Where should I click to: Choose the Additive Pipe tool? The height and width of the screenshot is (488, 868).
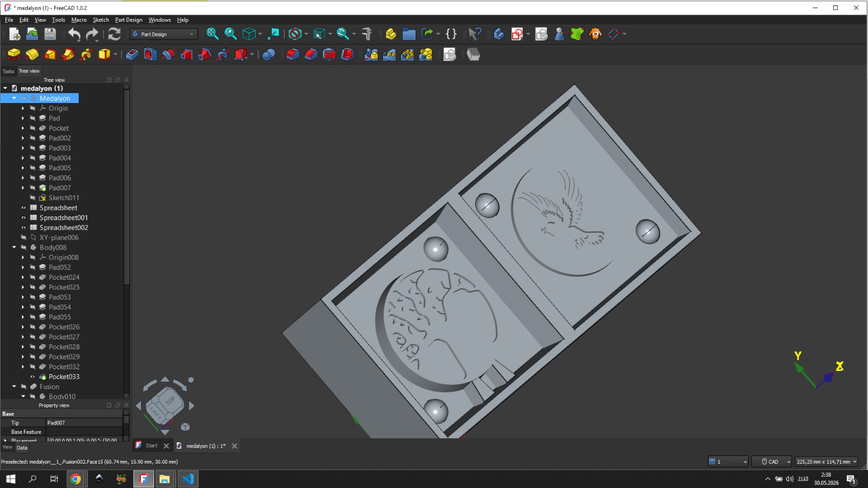68,54
